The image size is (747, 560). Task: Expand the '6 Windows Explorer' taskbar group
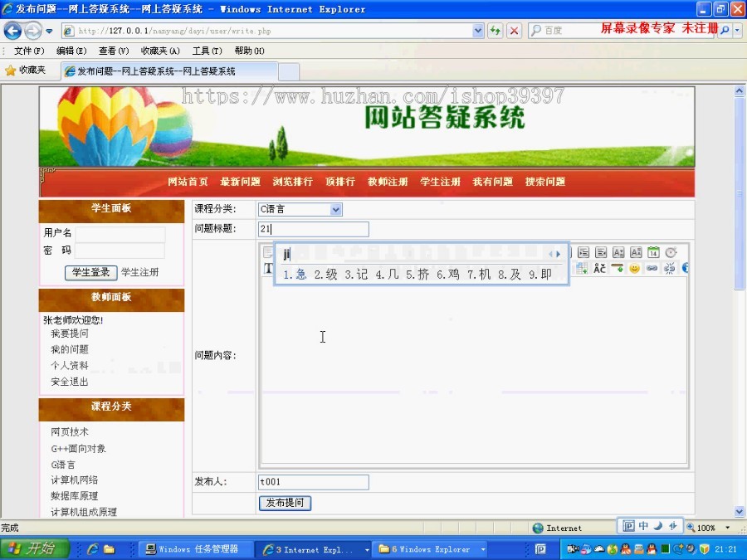click(x=483, y=549)
